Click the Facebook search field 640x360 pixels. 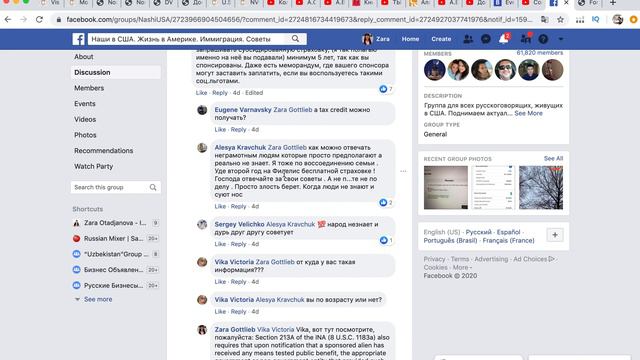[x=188, y=39]
